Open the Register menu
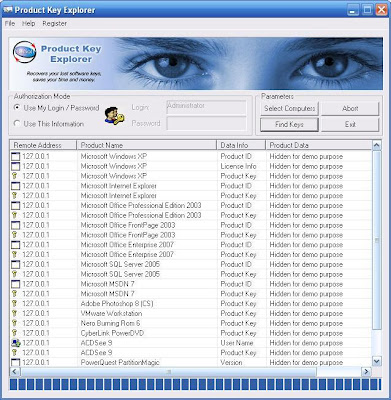The width and height of the screenshot is (391, 400). (54, 24)
